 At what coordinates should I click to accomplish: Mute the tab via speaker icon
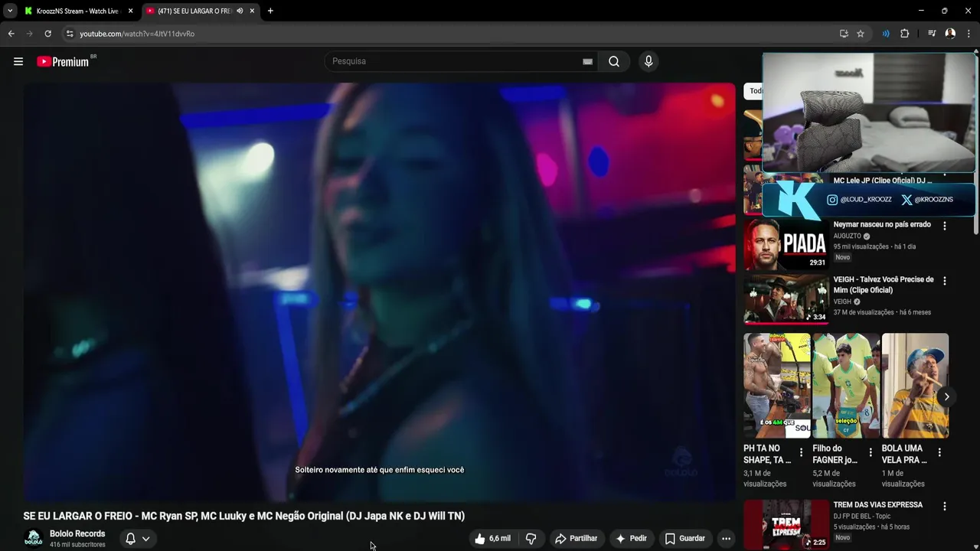pyautogui.click(x=240, y=11)
